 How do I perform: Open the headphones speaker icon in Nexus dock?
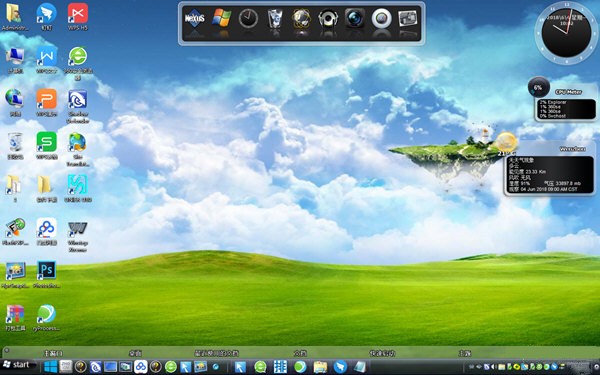pyautogui.click(x=328, y=18)
